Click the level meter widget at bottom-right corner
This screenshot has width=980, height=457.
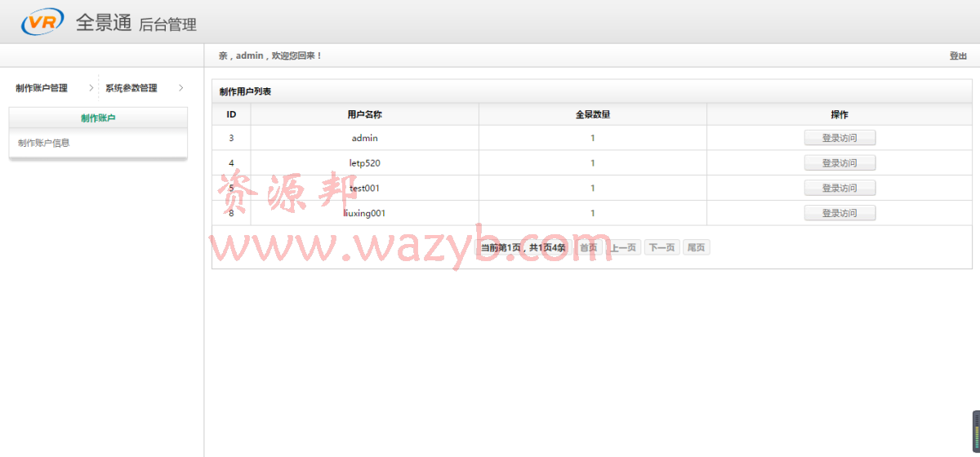(x=976, y=433)
